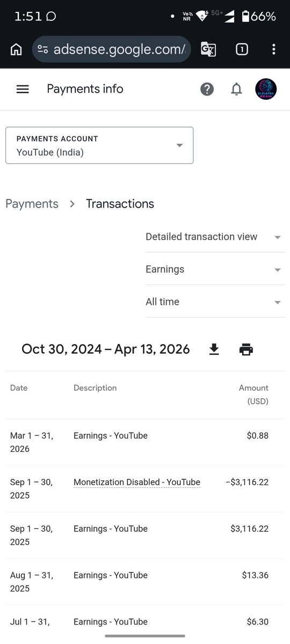View site info icon in address bar

coord(43,49)
